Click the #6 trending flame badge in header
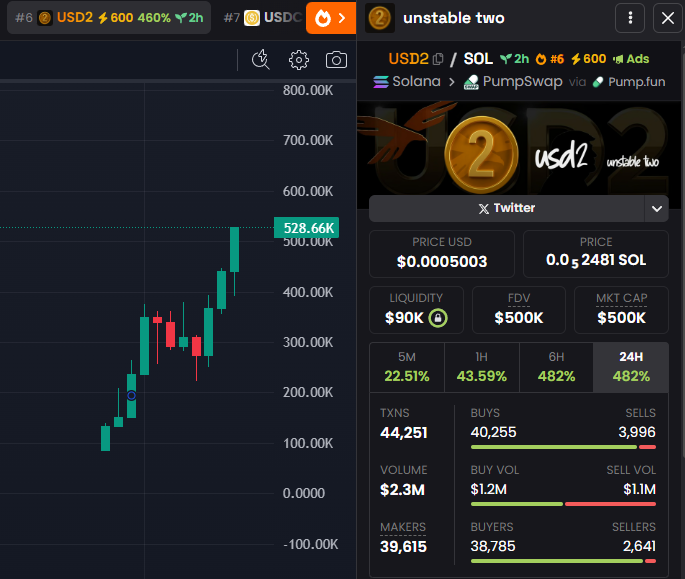 (550, 59)
